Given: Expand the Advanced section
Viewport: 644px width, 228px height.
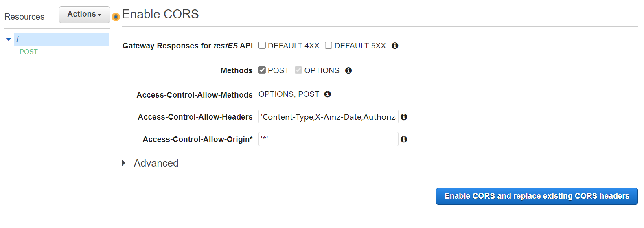Looking at the screenshot, I should coord(124,163).
